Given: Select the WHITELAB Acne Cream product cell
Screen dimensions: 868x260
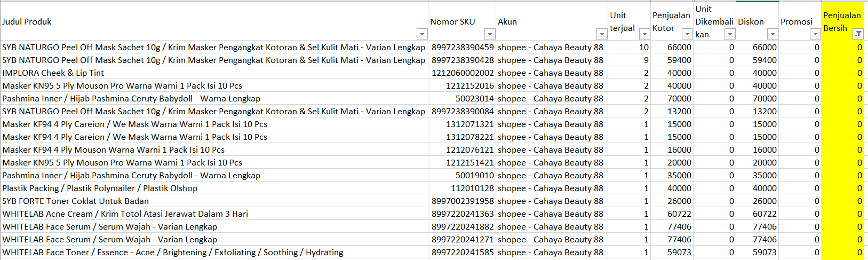Looking at the screenshot, I should (214, 214).
